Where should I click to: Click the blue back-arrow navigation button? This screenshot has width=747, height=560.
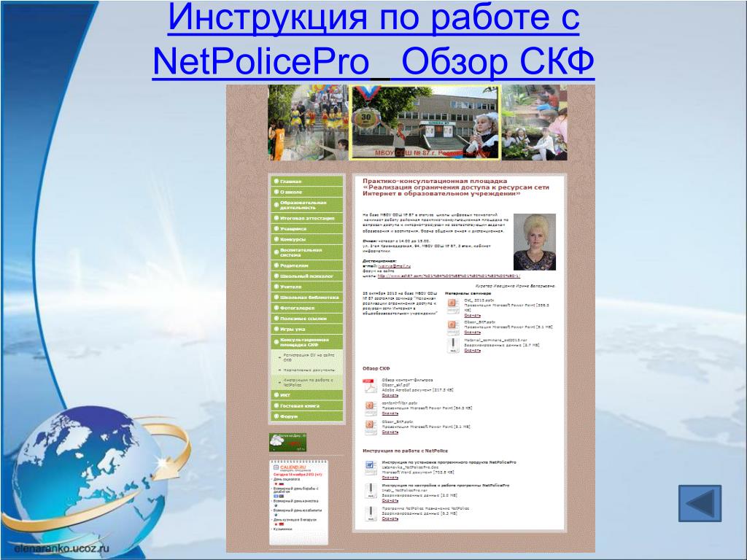point(700,503)
